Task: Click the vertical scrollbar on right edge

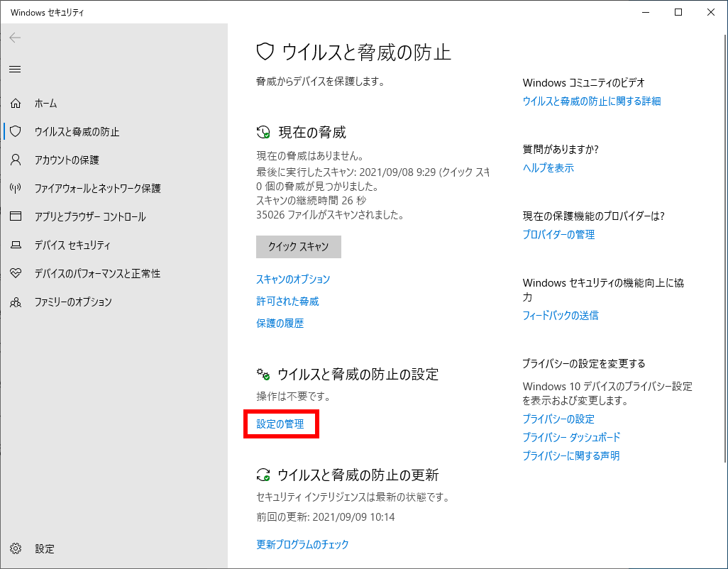Action: pyautogui.click(x=724, y=248)
